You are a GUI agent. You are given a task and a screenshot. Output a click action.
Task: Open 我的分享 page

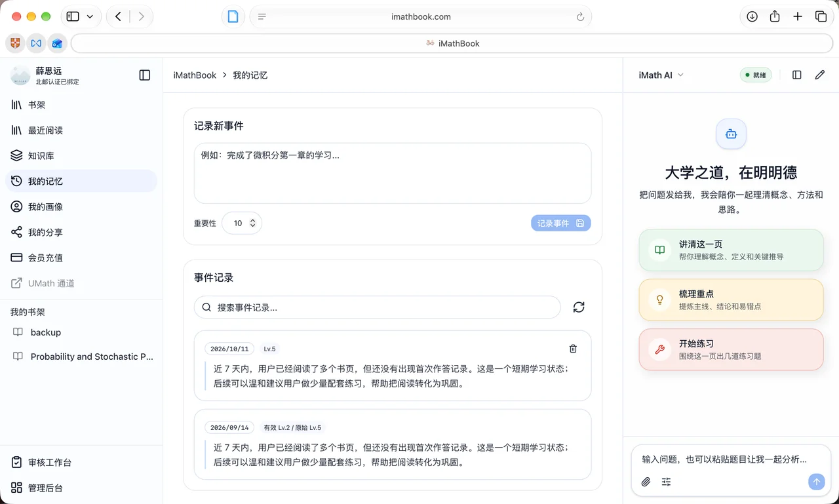pos(81,233)
